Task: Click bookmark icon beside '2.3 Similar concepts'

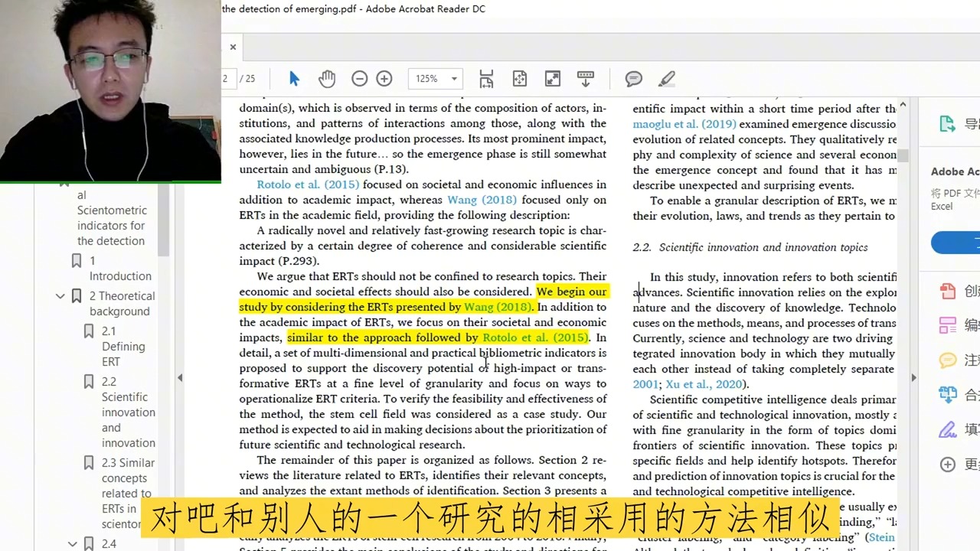Action: [x=89, y=463]
